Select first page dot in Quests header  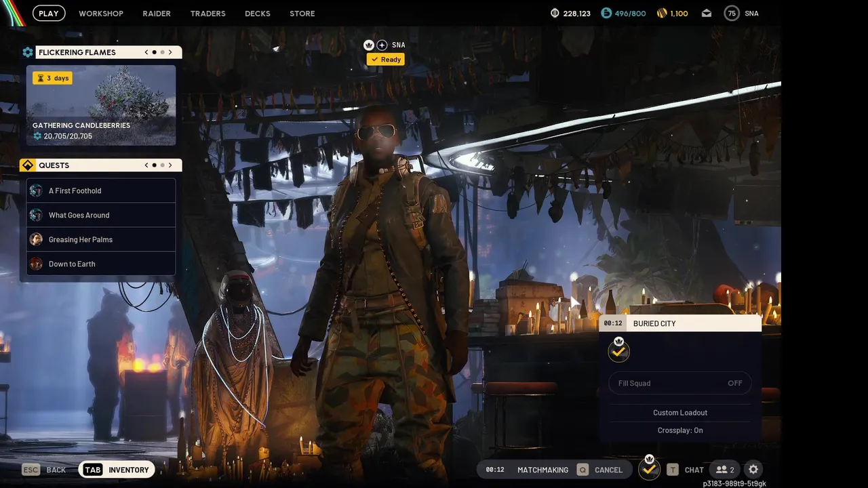tap(155, 165)
